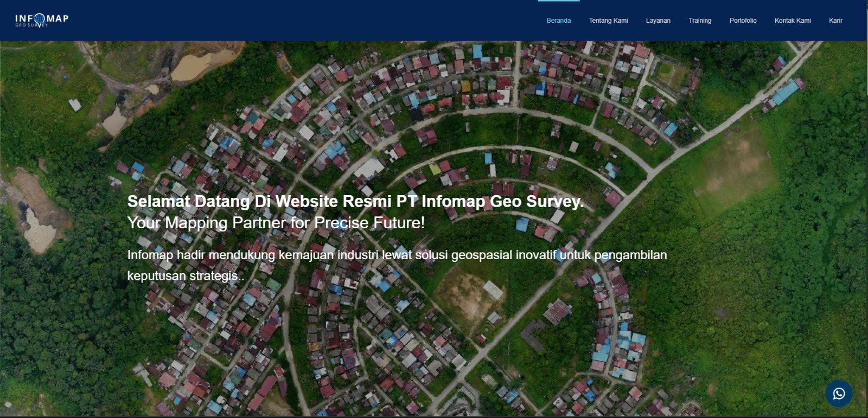868x418 pixels.
Task: Open the WhatsApp chat floating button
Action: 839,394
